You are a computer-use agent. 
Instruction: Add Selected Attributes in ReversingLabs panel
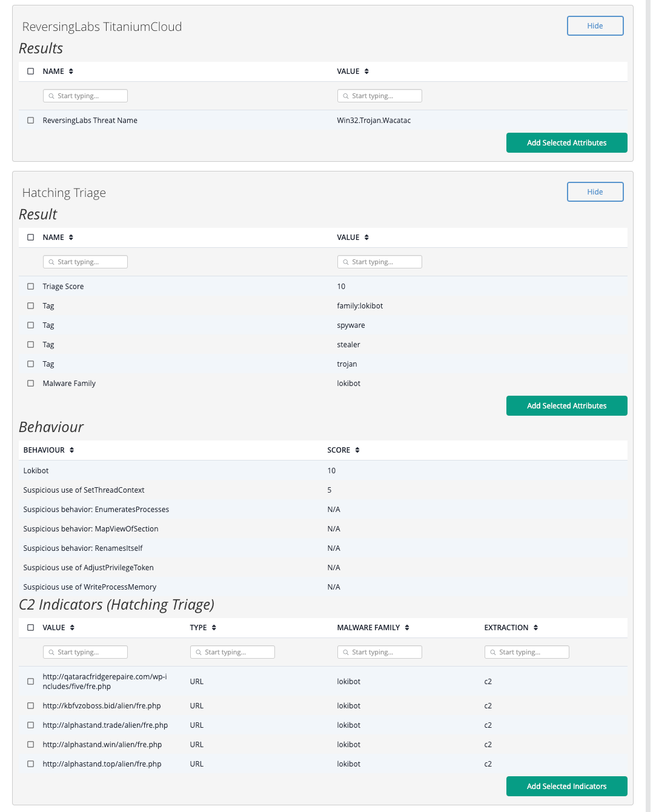coord(566,143)
